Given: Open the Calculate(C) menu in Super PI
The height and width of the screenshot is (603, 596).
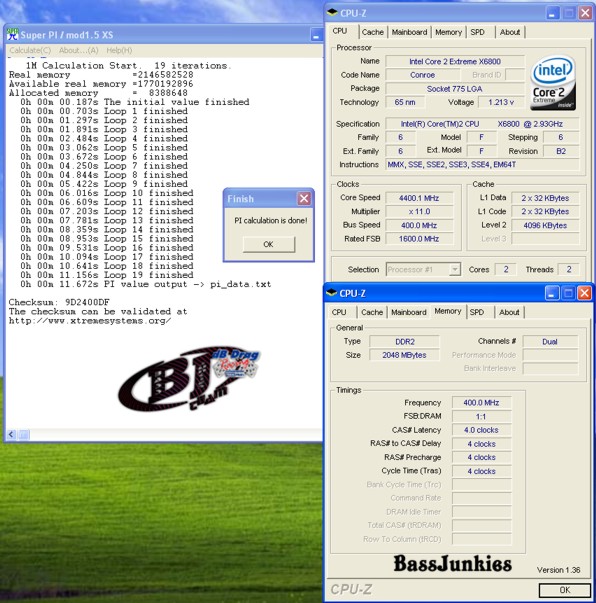Looking at the screenshot, I should [x=30, y=50].
